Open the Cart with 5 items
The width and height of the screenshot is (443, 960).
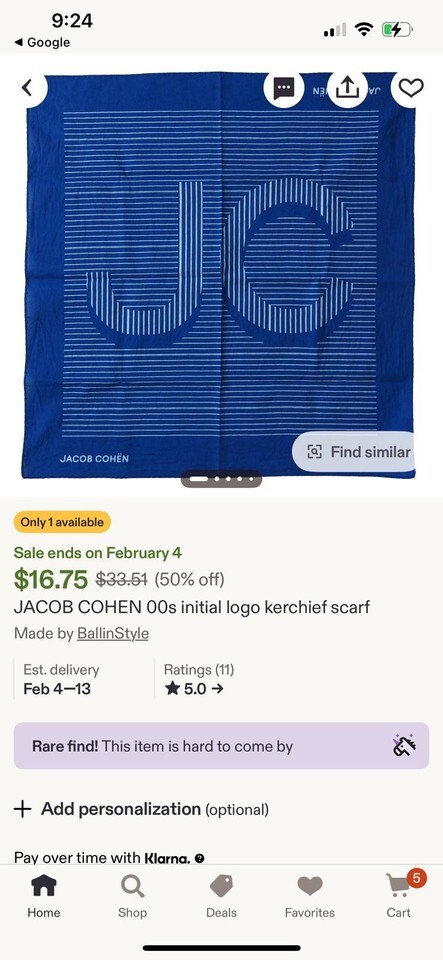(x=399, y=896)
